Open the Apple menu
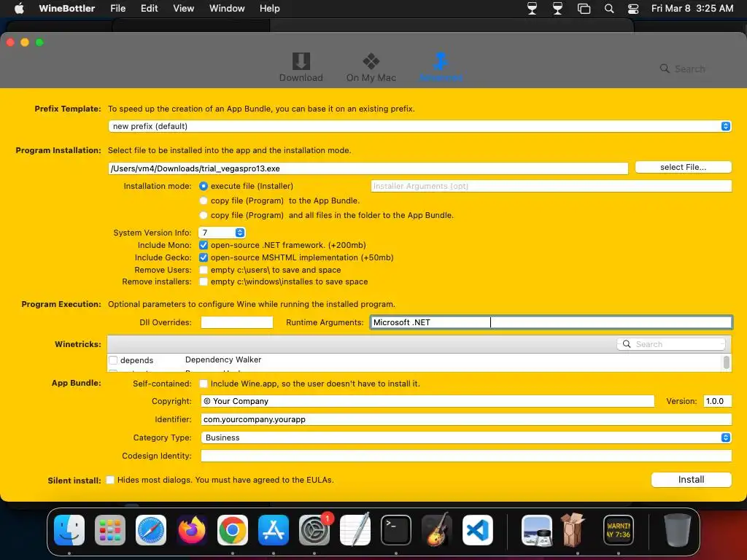The image size is (747, 560). point(19,9)
